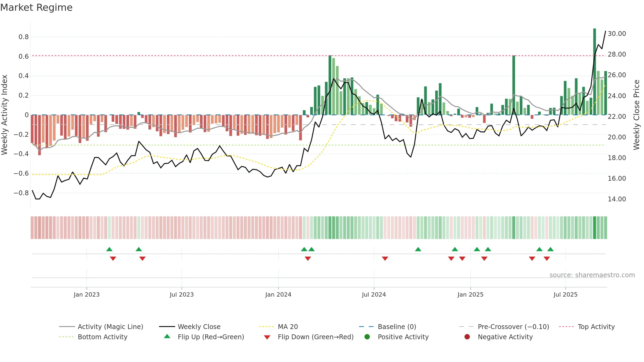Click the 22.00 price axis tick
644x362 pixels.
click(617, 116)
